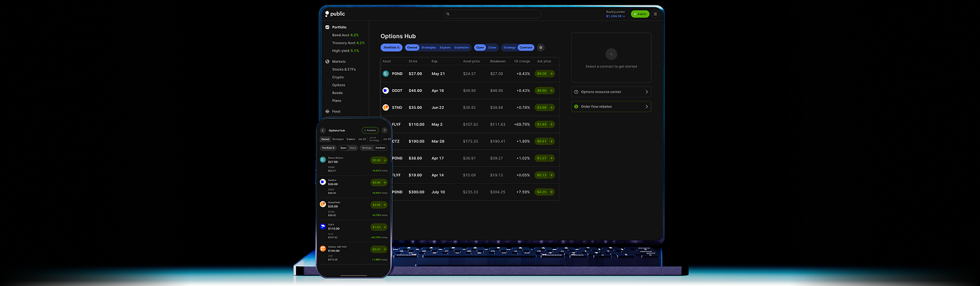Select the Explore tab in Options Hub
Viewport: 980px width, 286px height.
445,48
